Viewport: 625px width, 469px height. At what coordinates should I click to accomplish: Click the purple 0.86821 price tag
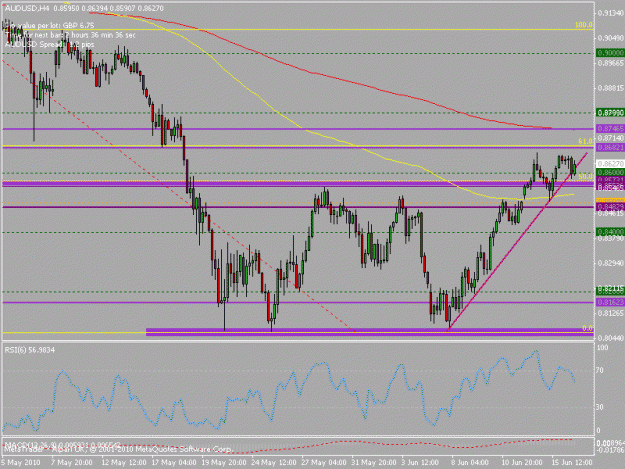pos(610,147)
